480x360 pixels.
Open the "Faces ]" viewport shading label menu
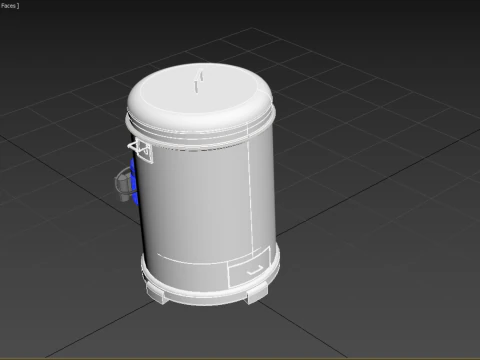(x=10, y=5)
